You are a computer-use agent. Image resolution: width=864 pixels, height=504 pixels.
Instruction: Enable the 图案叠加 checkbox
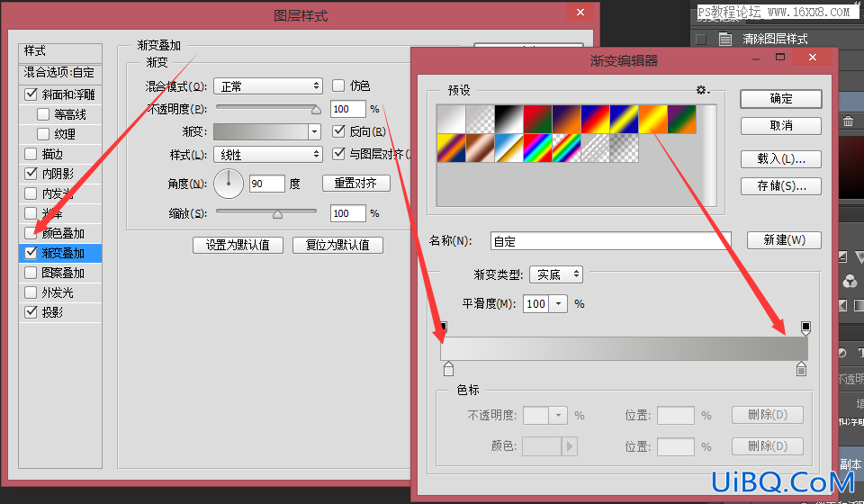(x=31, y=273)
